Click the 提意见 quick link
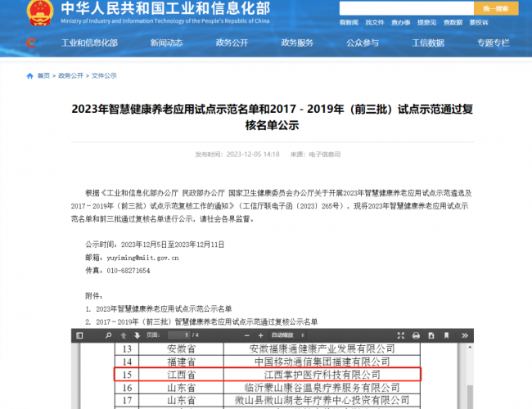This screenshot has height=409, width=532. pyautogui.click(x=426, y=23)
